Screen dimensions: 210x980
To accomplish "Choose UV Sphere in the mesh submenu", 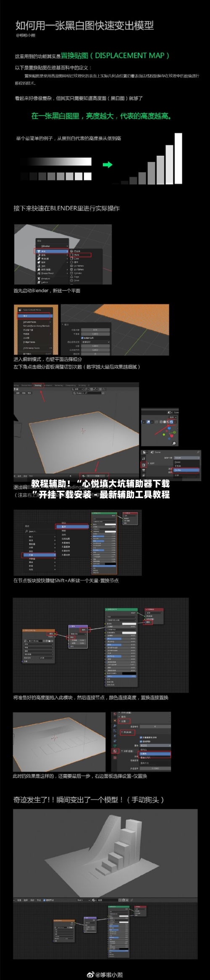I will [79, 266].
